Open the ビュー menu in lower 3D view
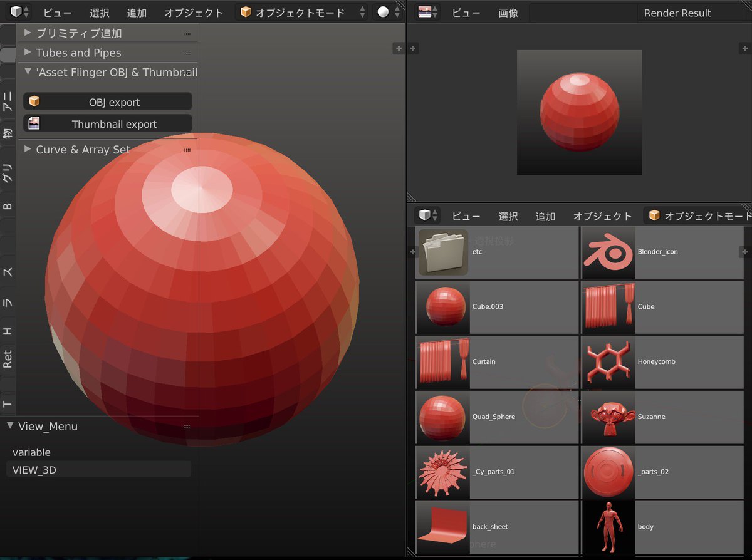The image size is (752, 560). pos(466,216)
